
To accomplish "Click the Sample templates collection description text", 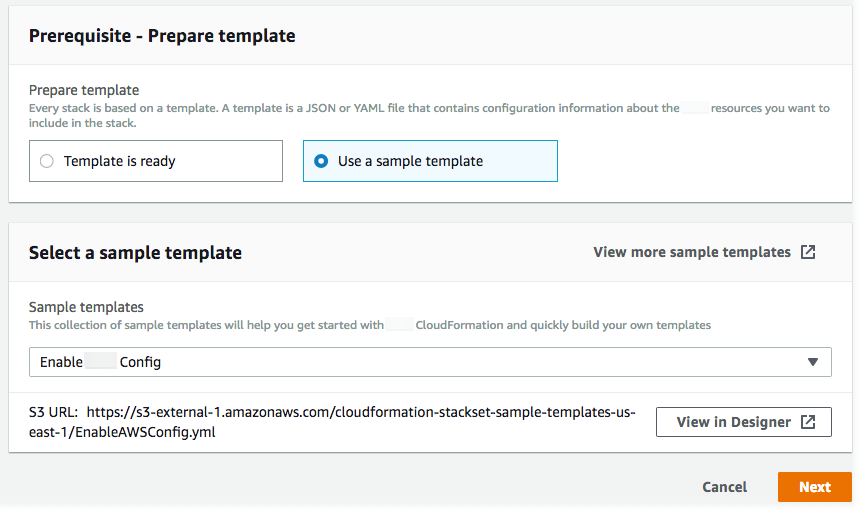I will click(x=370, y=325).
